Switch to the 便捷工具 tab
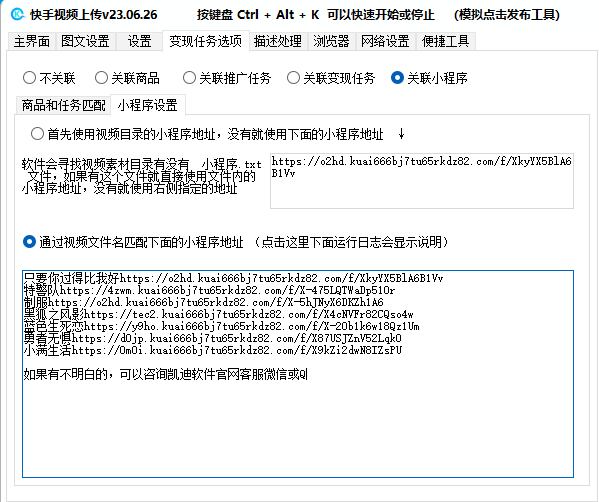Viewport: 599px width, 502px height. coord(445,41)
